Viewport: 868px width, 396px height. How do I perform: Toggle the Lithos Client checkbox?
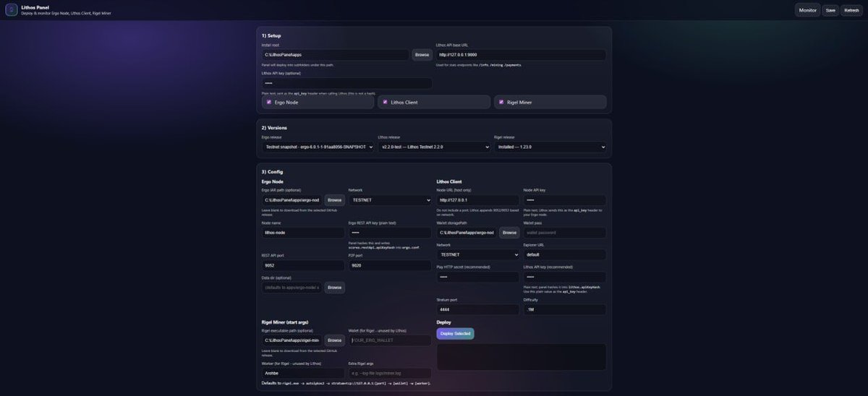click(x=386, y=102)
